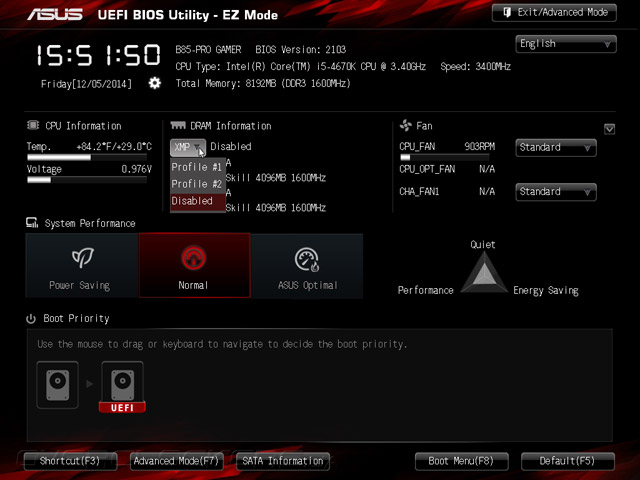Open the English language dropdown
Viewport: 640px width, 480px height.
566,44
